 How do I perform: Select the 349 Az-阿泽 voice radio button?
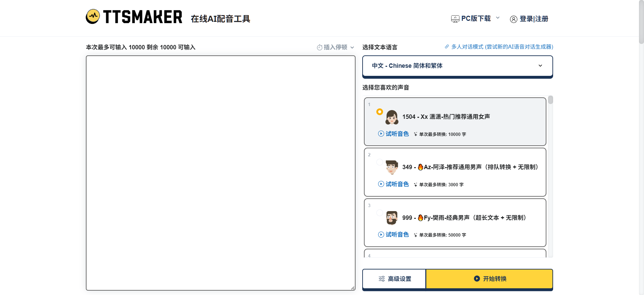click(x=379, y=162)
